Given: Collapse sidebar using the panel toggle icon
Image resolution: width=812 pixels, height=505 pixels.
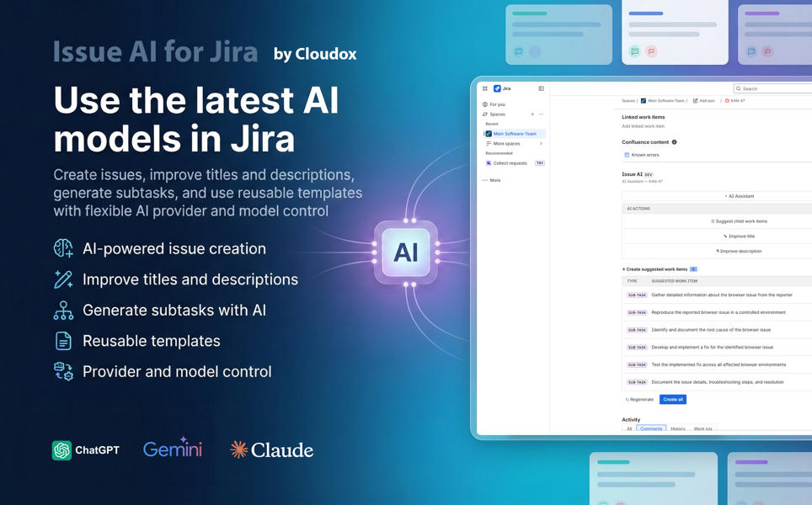Looking at the screenshot, I should (x=541, y=88).
